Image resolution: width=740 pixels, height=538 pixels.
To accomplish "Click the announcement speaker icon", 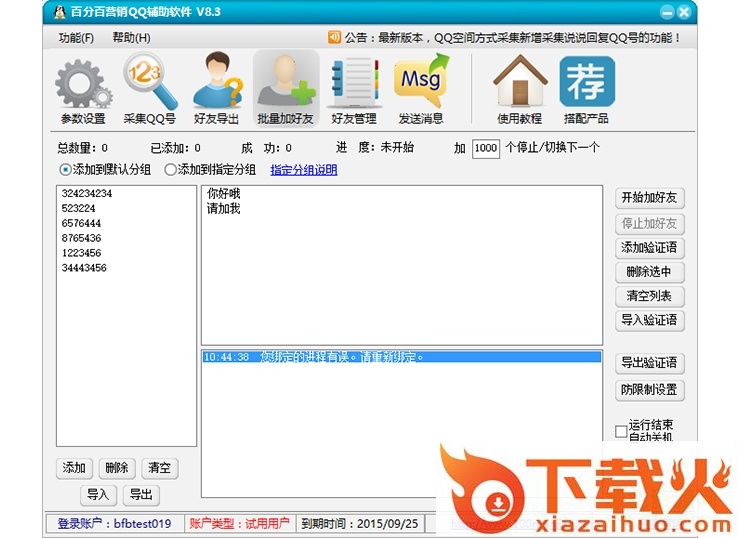I will 335,37.
